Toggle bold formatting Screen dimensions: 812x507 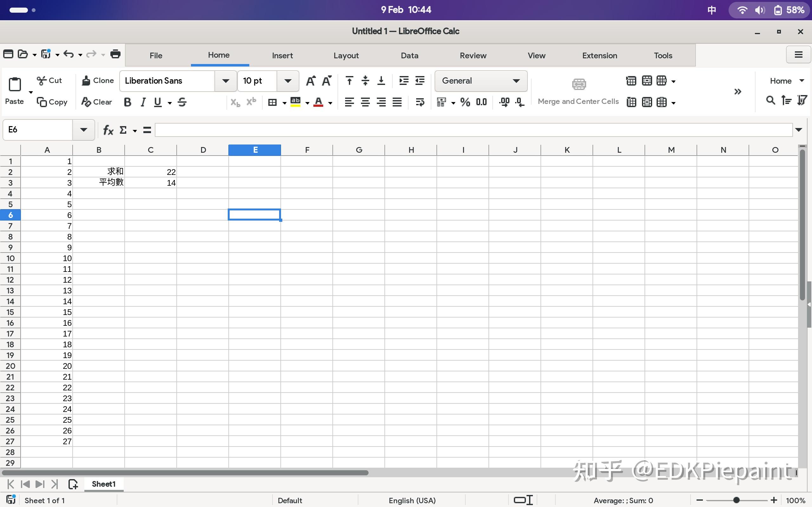pos(127,102)
